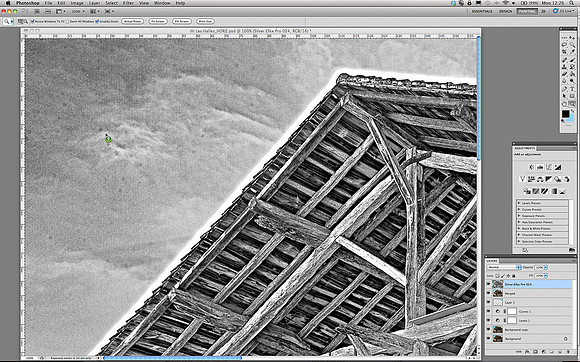Select the Zoom In mode icon in options bar
580x362 pixels.
tap(21, 21)
